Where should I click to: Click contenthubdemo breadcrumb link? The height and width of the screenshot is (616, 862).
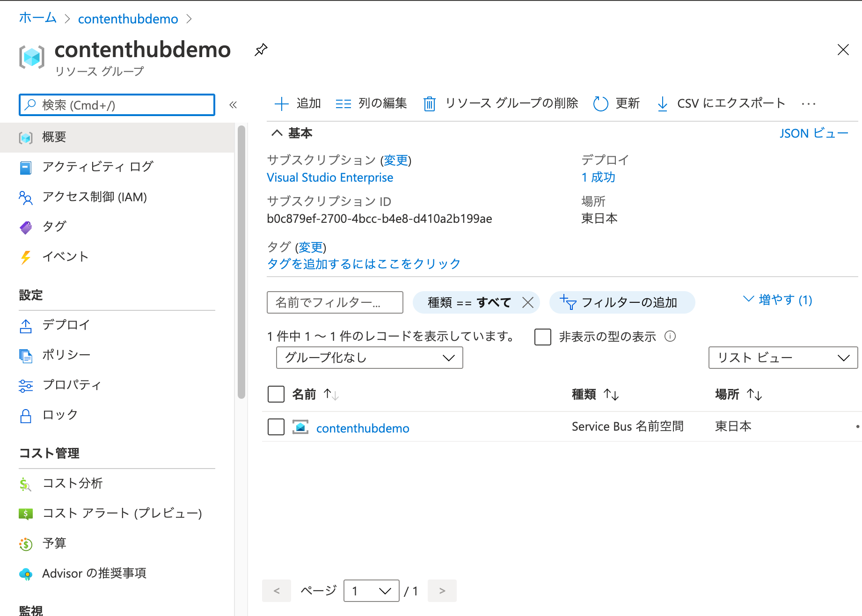pos(128,19)
